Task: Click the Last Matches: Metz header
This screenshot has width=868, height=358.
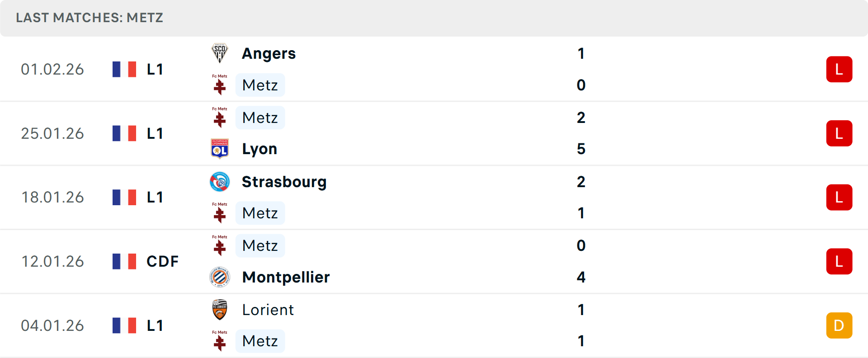Action: click(x=90, y=18)
